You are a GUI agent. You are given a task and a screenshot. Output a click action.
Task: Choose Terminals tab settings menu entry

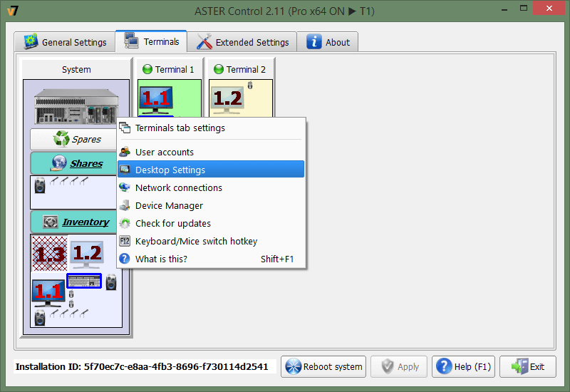tap(211, 128)
